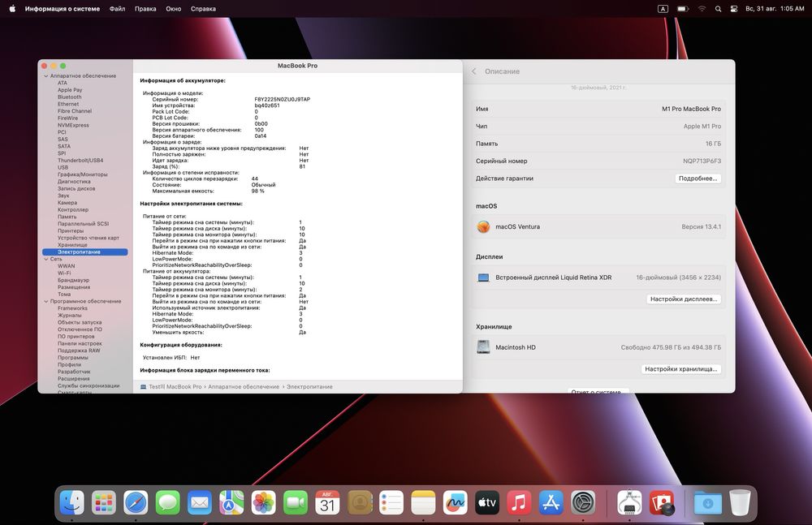
Task: Select Apple Pay in the sidebar
Action: click(x=70, y=90)
